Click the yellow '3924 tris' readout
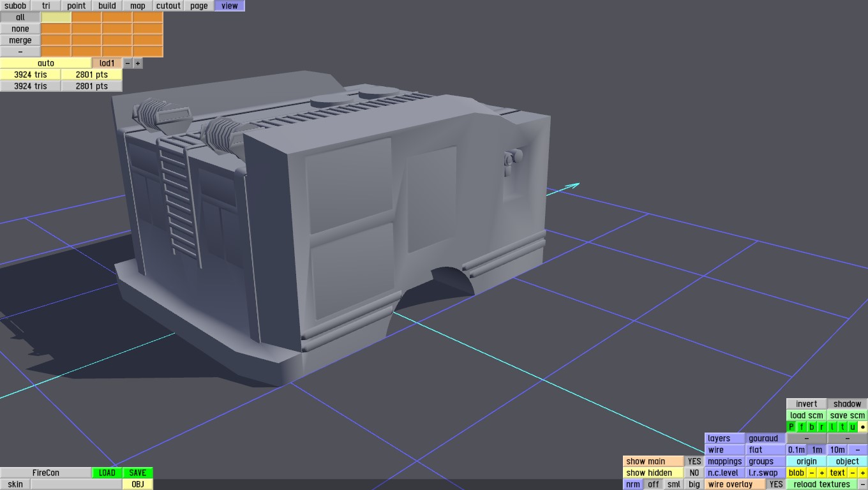 [31, 75]
